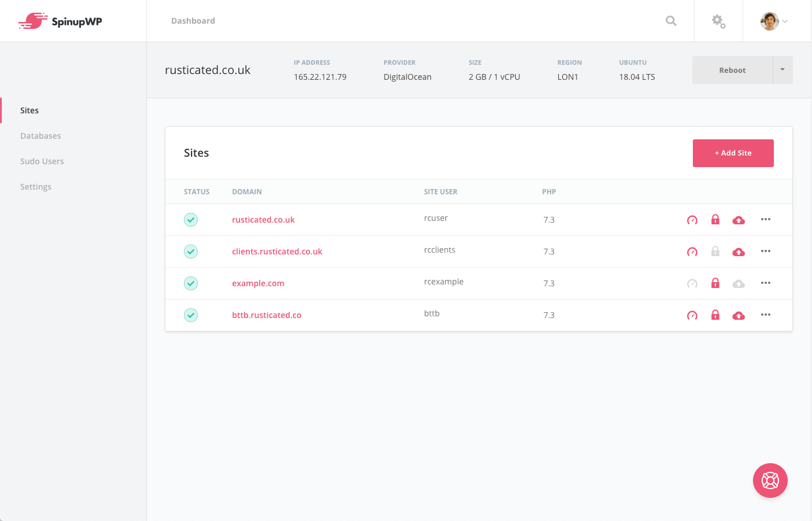The image size is (812, 521).
Task: Click page cache icon for bttb.rusticated.co
Action: tap(692, 315)
